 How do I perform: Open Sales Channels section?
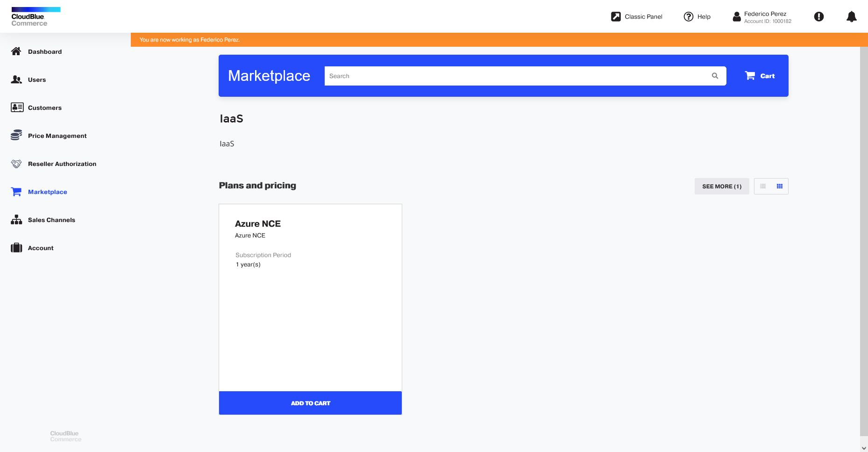(51, 220)
